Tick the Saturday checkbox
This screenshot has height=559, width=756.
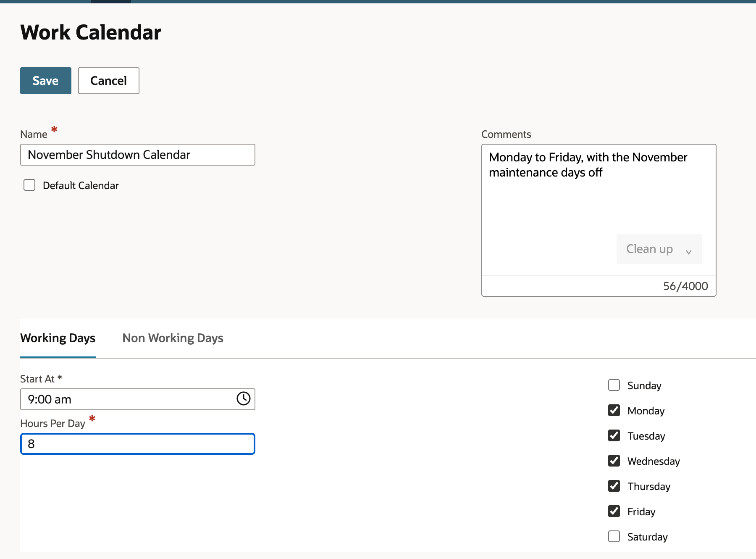click(614, 536)
